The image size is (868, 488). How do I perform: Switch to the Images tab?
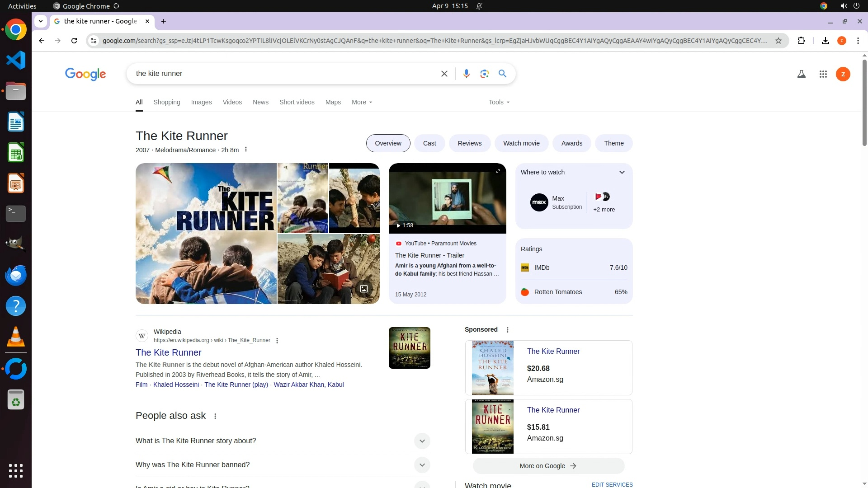(201, 102)
